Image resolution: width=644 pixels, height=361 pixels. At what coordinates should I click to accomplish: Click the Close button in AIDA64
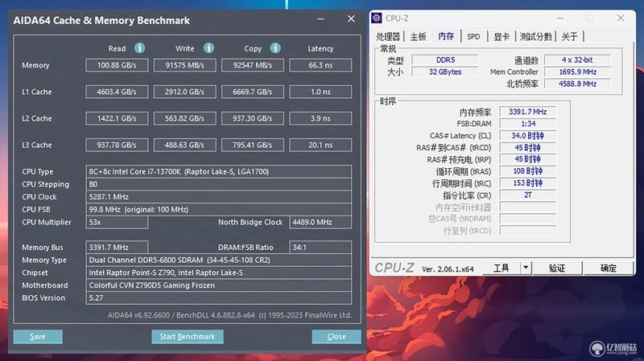[336, 336]
